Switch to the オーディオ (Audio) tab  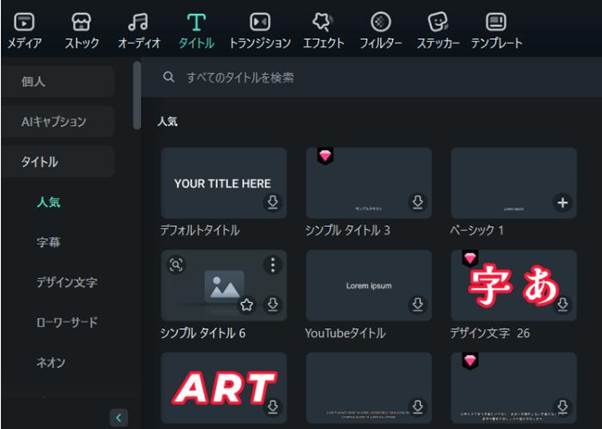tap(140, 30)
